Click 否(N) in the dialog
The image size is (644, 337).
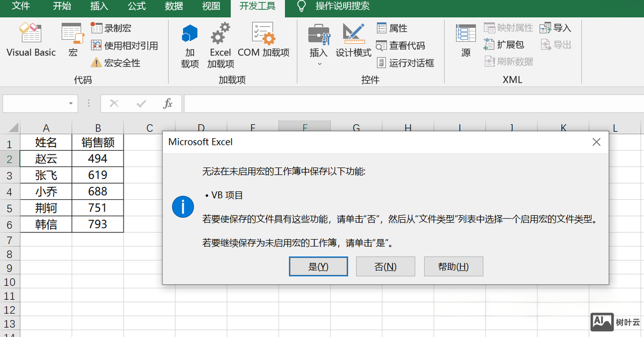385,266
